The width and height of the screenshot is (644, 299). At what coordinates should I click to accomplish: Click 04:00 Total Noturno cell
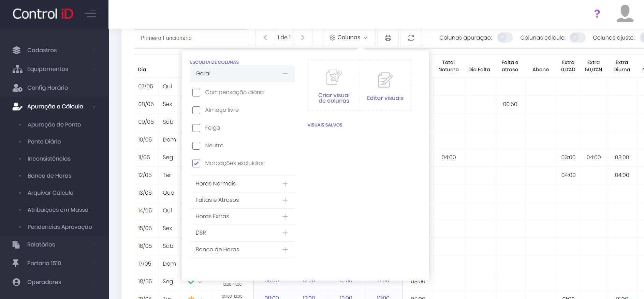(449, 157)
